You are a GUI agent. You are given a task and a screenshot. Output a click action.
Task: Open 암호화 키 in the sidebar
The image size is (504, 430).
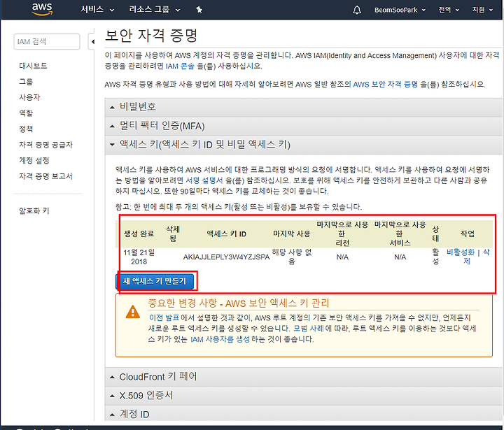pyautogui.click(x=34, y=210)
